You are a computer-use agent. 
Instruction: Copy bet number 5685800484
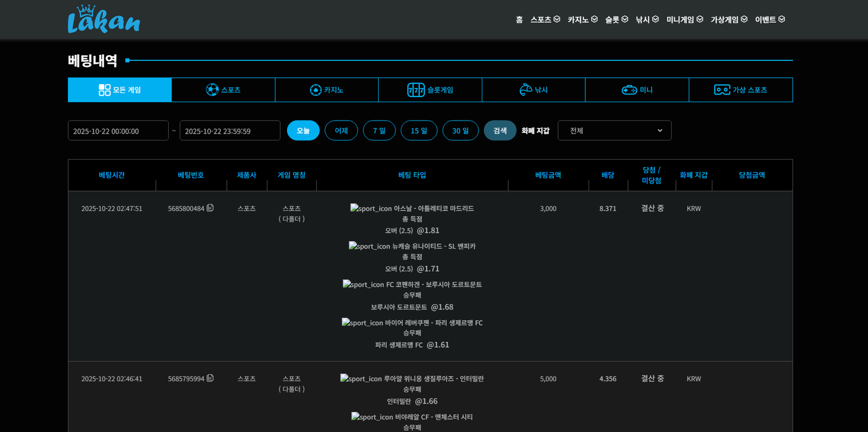pyautogui.click(x=210, y=208)
